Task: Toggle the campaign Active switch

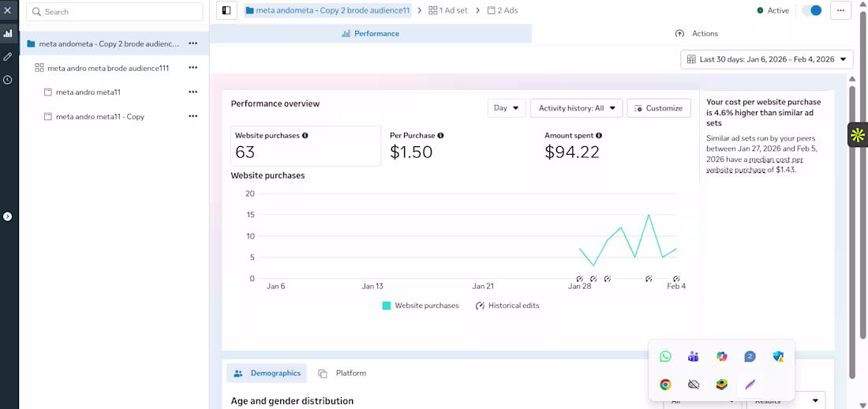Action: [x=812, y=10]
